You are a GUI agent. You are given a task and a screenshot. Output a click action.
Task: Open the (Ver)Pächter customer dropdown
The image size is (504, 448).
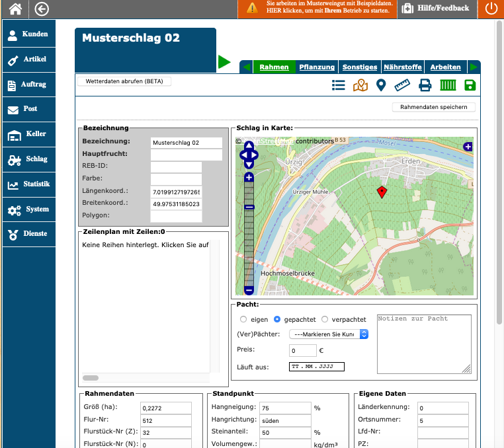click(x=329, y=334)
